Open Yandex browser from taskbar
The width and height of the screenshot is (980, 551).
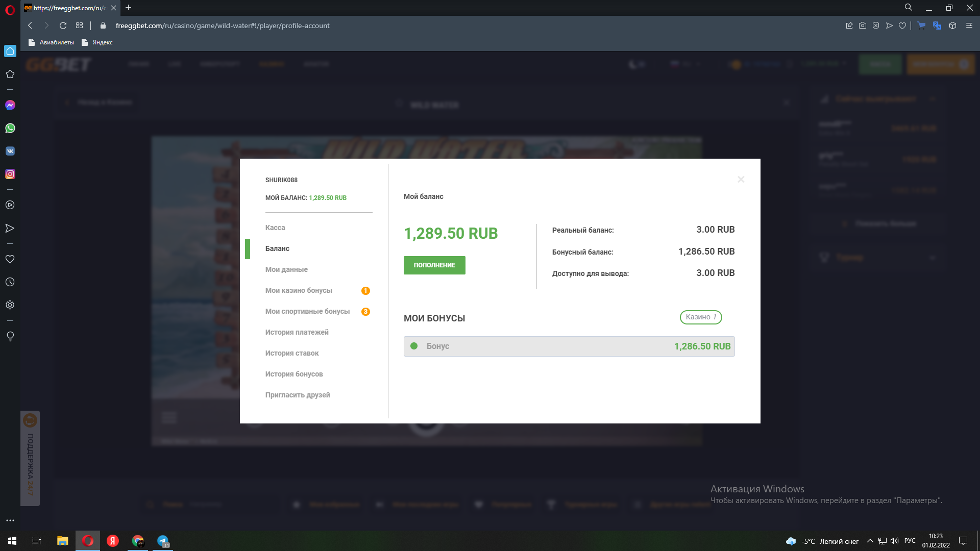coord(113,541)
